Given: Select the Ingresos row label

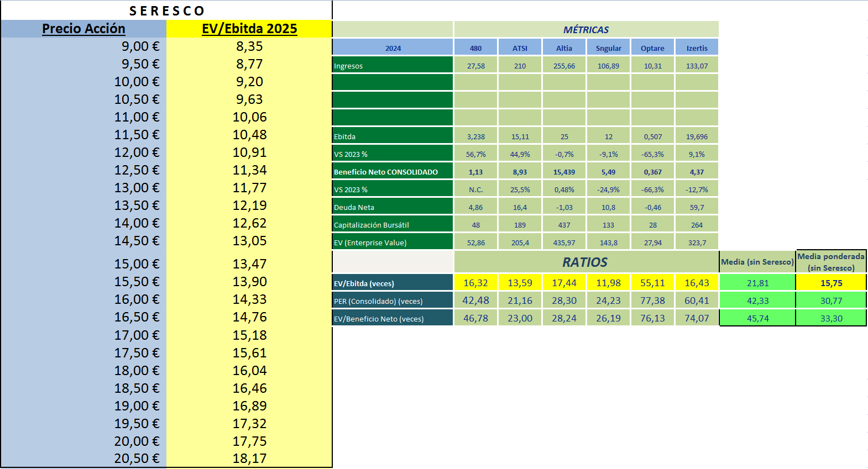Looking at the screenshot, I should click(393, 66).
